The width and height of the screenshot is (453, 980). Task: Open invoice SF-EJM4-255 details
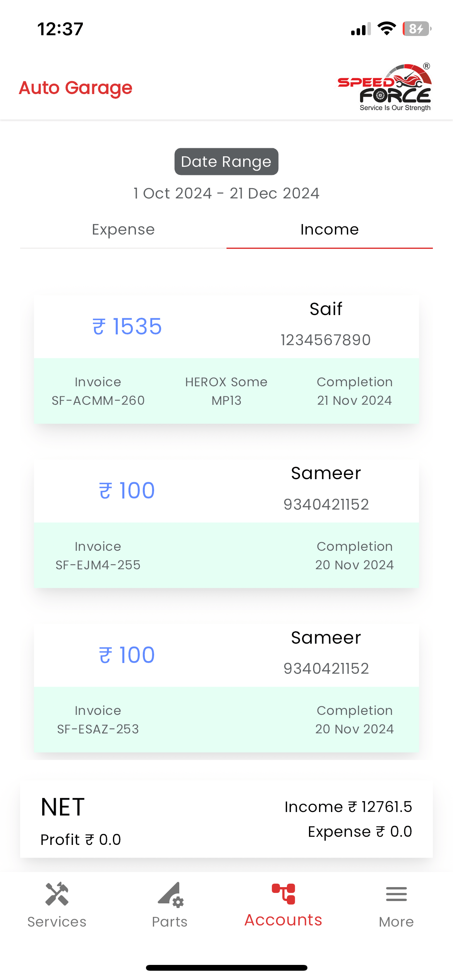pos(98,555)
